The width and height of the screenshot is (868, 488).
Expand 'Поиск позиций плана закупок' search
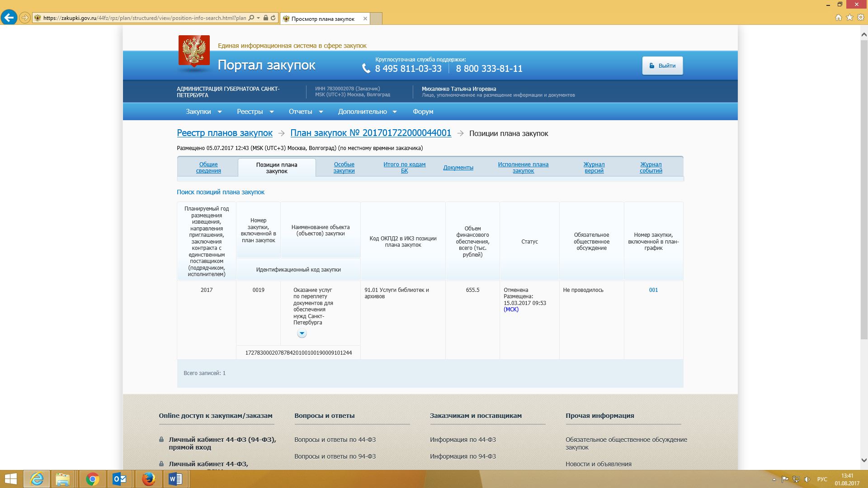pyautogui.click(x=221, y=192)
